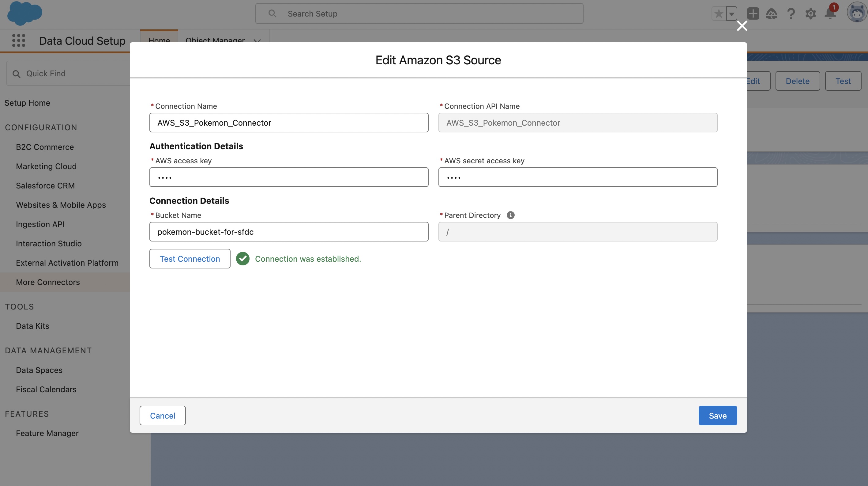Open Websites & Mobile Apps
Viewport: 868px width, 486px height.
[61, 205]
